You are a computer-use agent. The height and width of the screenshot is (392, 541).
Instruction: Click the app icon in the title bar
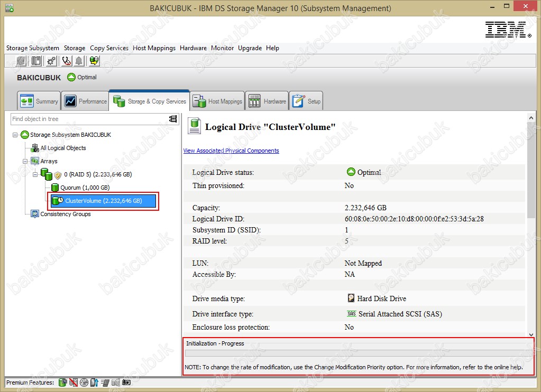coord(10,8)
